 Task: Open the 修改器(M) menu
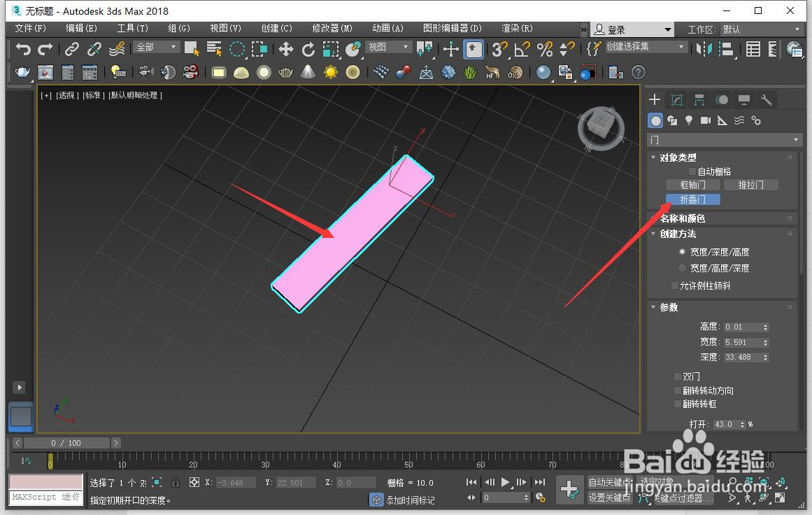pos(332,29)
